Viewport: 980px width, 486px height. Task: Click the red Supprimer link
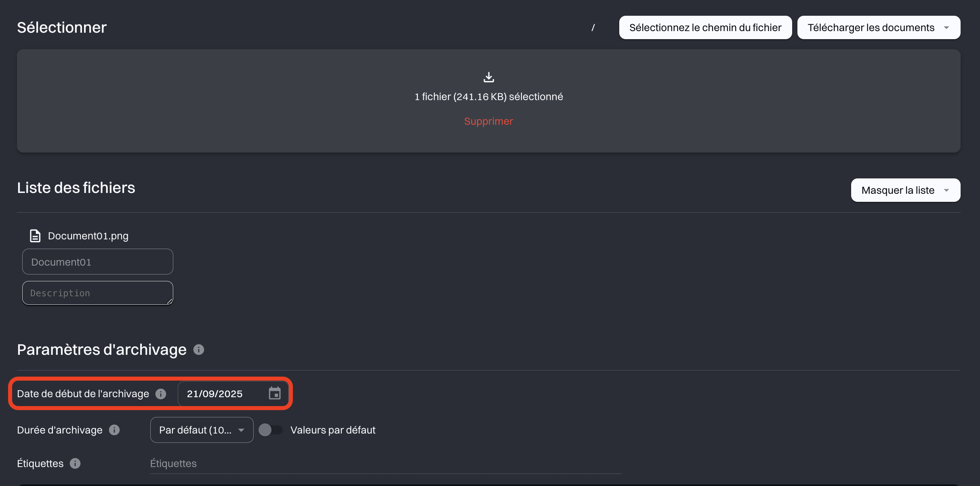pos(488,121)
